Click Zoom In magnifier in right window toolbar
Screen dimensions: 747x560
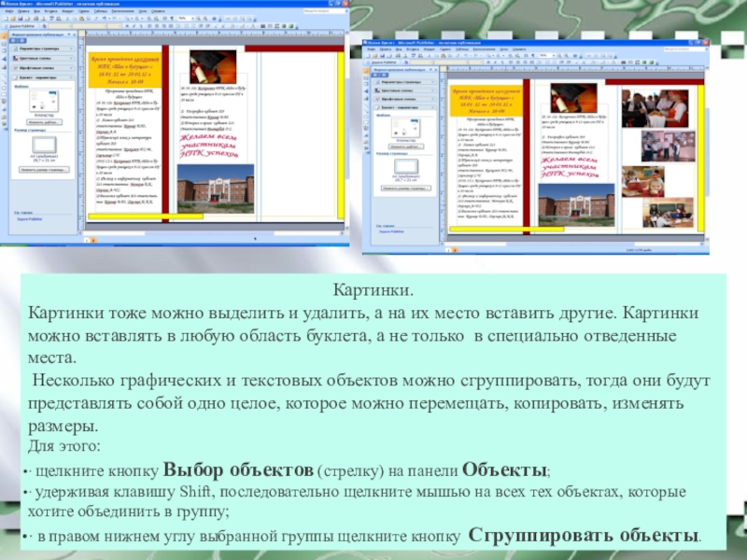(566, 56)
